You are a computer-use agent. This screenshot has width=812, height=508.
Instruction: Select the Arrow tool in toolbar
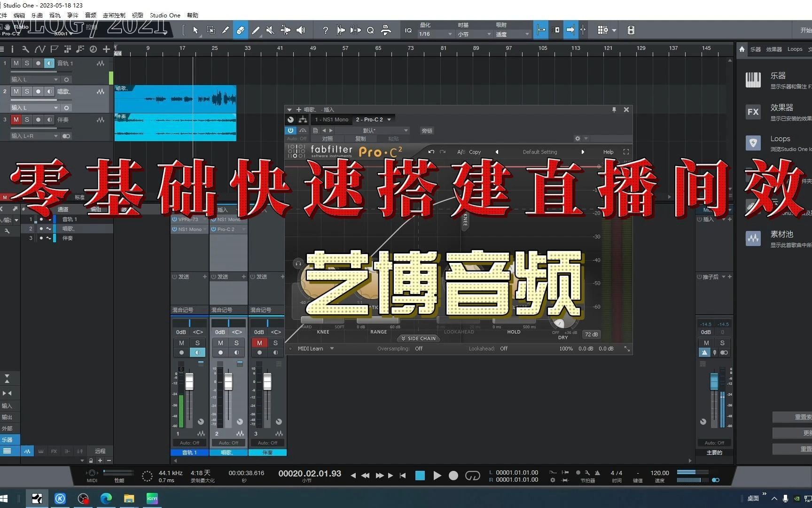(x=195, y=30)
